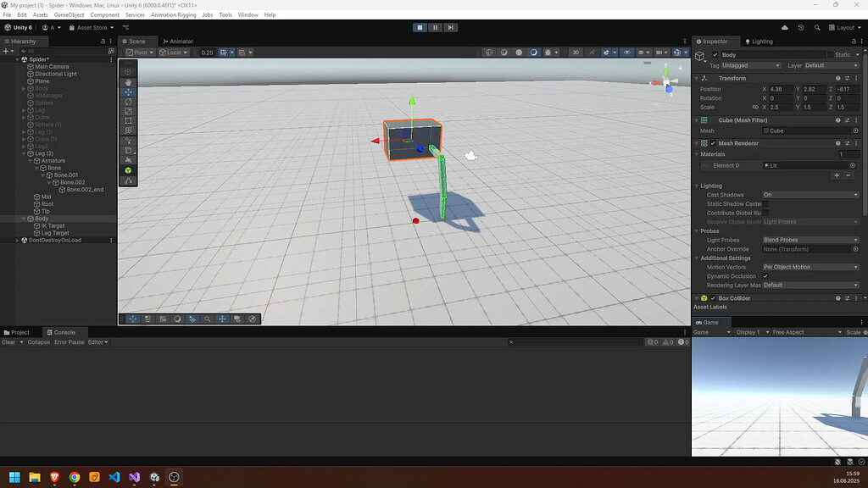The image size is (868, 488).
Task: Click the Collapse button in the Console toolbar
Action: pyautogui.click(x=37, y=341)
